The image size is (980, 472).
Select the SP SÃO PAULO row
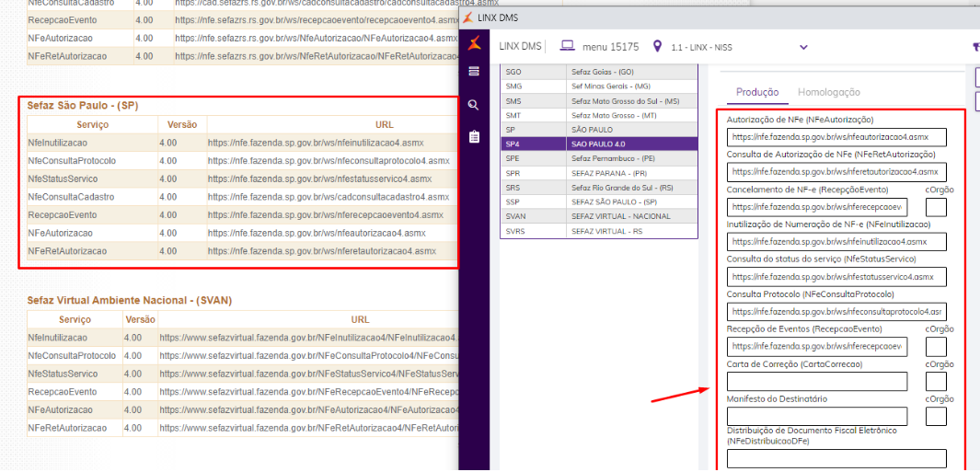(599, 130)
